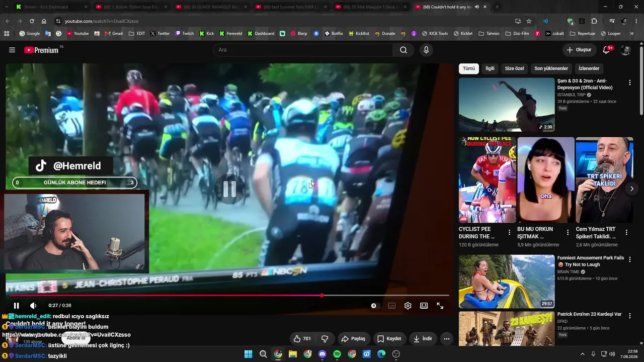Screen dimensions: 644x362
Task: Open the Twitch bookmark
Action: [184, 34]
